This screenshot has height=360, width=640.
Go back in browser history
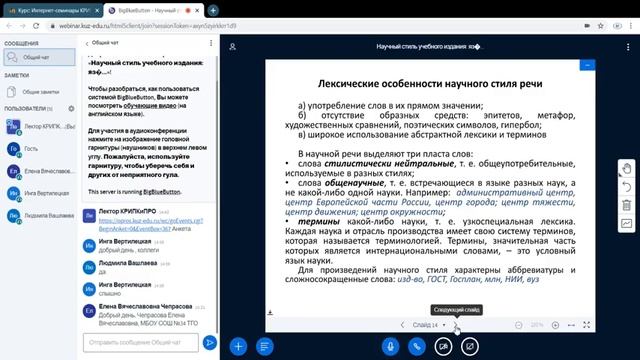pyautogui.click(x=9, y=26)
